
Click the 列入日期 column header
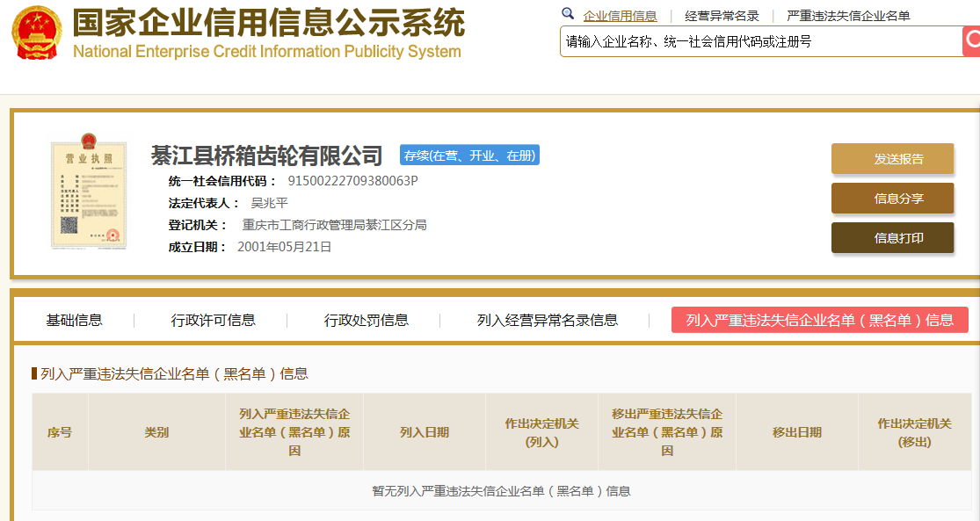tap(425, 431)
